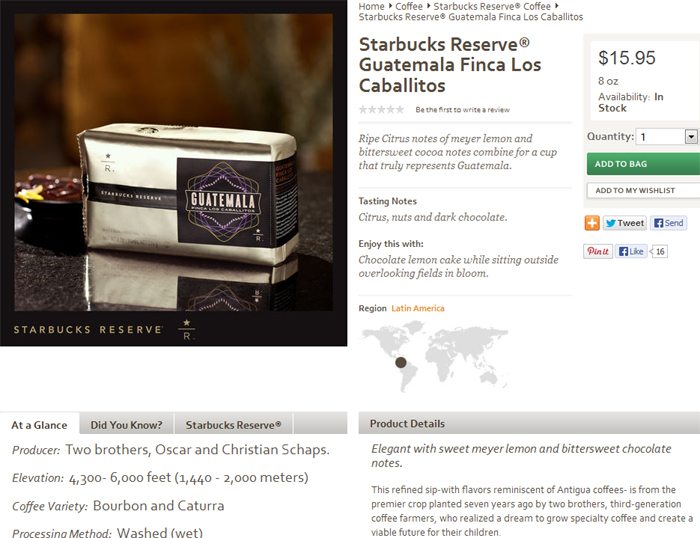Open the Quantity dropdown arrow
The width and height of the screenshot is (700, 538).
(691, 137)
